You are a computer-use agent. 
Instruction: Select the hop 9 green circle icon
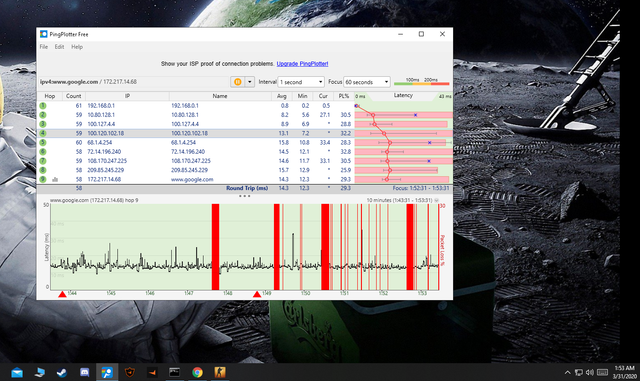[43, 179]
